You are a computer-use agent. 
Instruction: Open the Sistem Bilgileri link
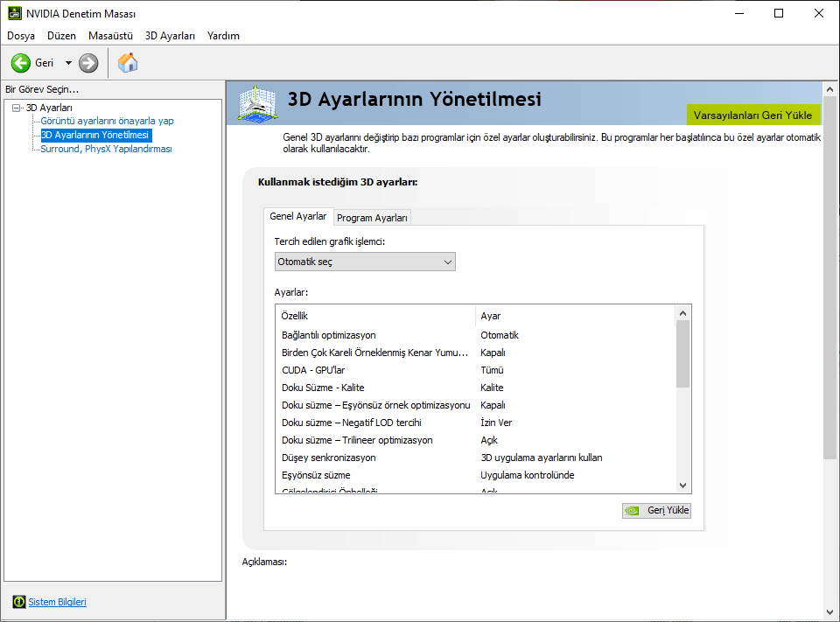click(58, 602)
